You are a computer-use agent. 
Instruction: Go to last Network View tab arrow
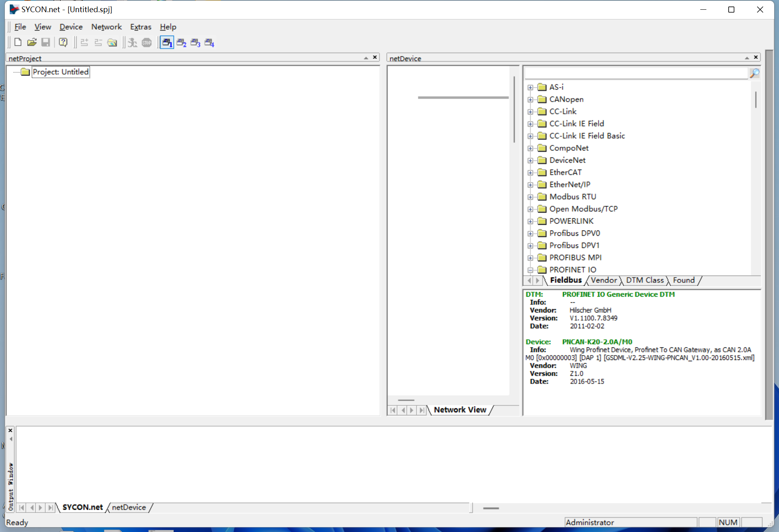point(422,410)
